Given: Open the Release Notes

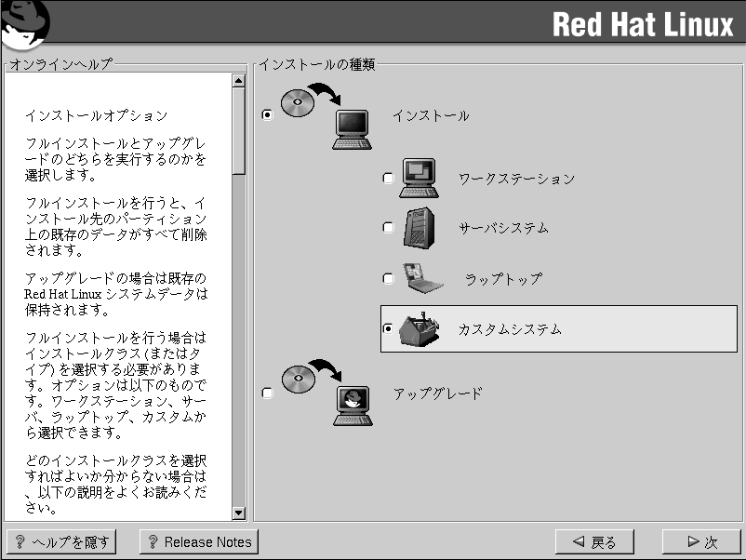Looking at the screenshot, I should (199, 541).
